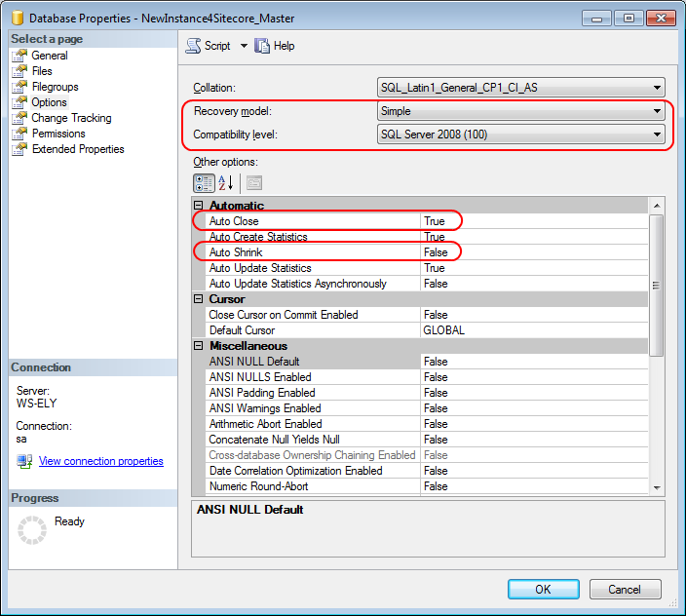Select the Filegroups page
Screen dimensions: 686x616
tap(55, 87)
